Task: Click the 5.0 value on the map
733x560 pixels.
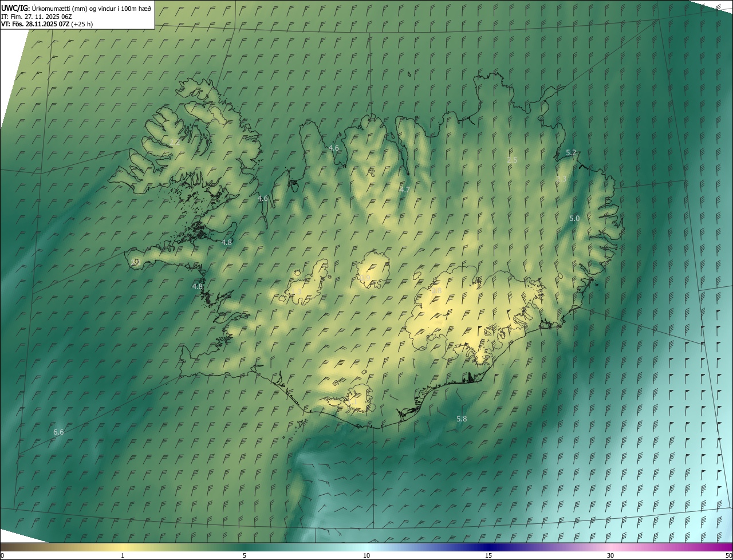Action: tap(574, 219)
